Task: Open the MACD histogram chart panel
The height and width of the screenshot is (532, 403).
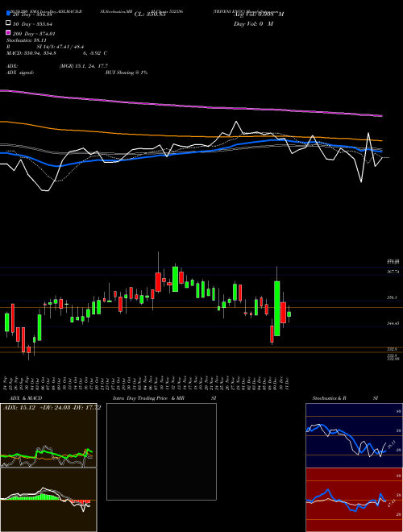Action: [x=48, y=500]
